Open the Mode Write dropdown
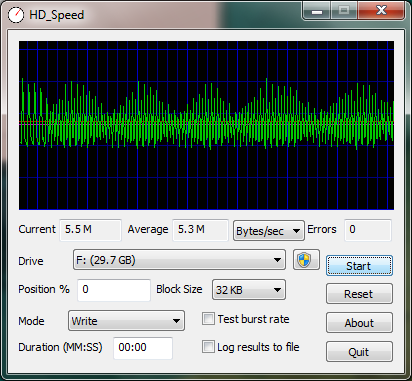 tap(126, 321)
